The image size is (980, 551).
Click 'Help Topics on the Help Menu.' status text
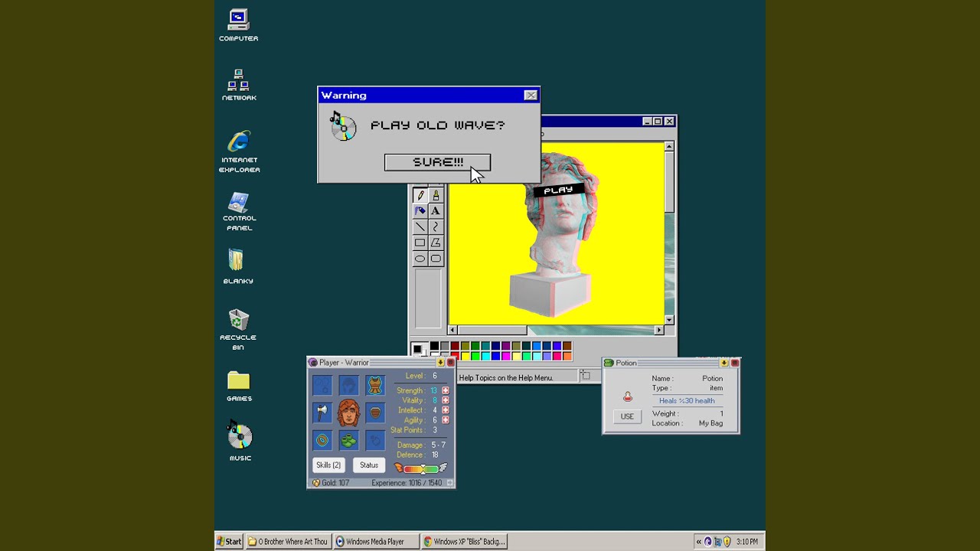click(x=505, y=377)
